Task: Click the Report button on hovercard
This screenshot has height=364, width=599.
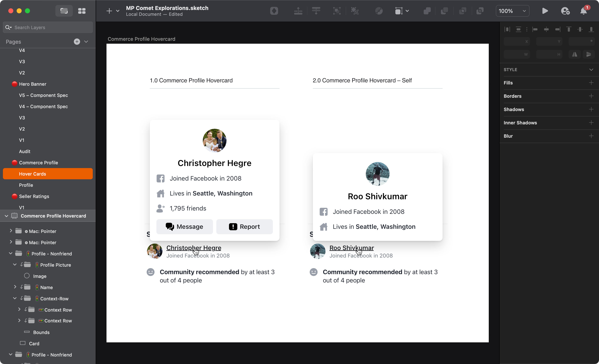Action: pos(244,226)
